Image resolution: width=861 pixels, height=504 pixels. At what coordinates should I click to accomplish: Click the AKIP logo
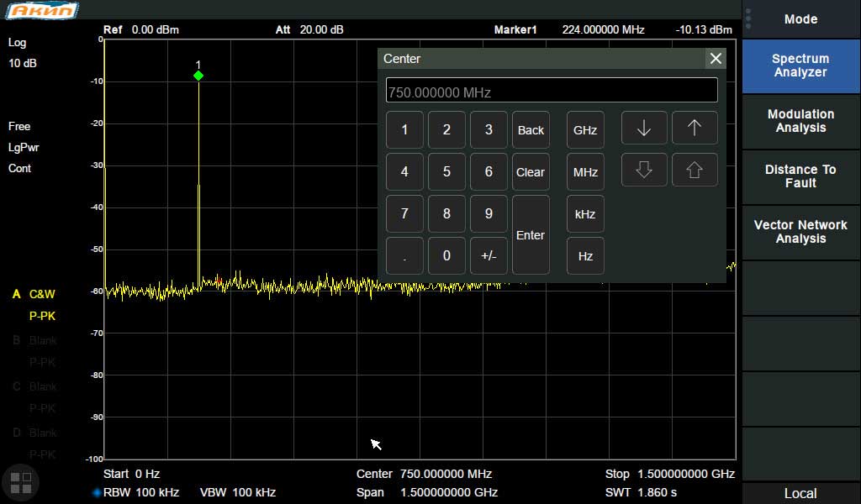pyautogui.click(x=42, y=10)
